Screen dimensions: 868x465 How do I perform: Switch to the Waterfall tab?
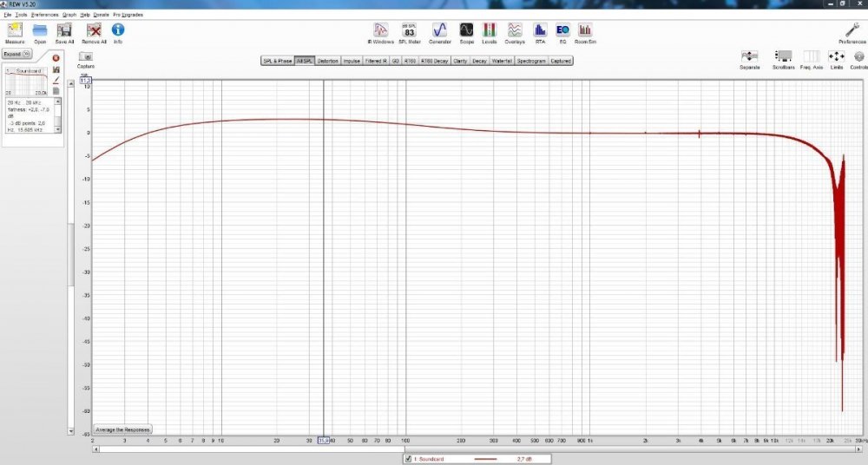pos(502,61)
